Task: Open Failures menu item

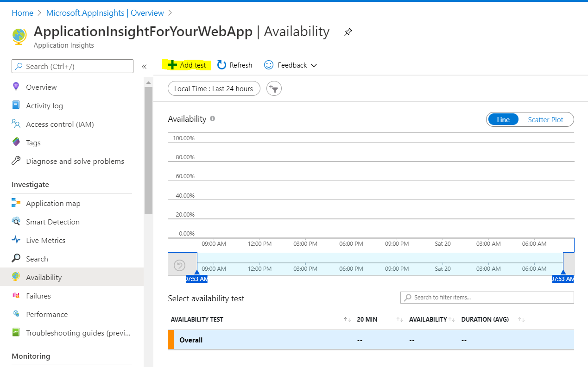Action: point(38,296)
